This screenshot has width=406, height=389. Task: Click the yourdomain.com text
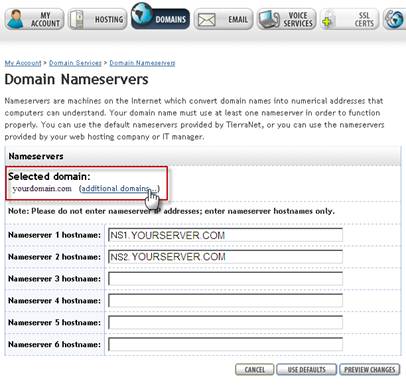[x=42, y=189]
